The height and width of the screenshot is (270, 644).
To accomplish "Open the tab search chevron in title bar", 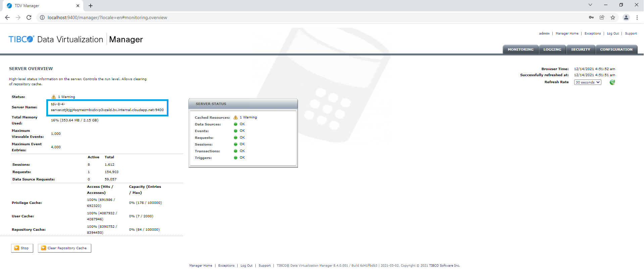I will (x=590, y=5).
